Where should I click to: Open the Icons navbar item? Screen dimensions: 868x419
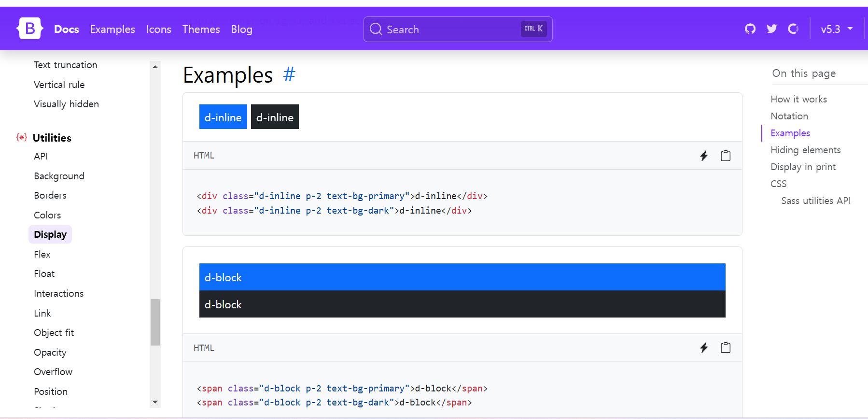[158, 29]
